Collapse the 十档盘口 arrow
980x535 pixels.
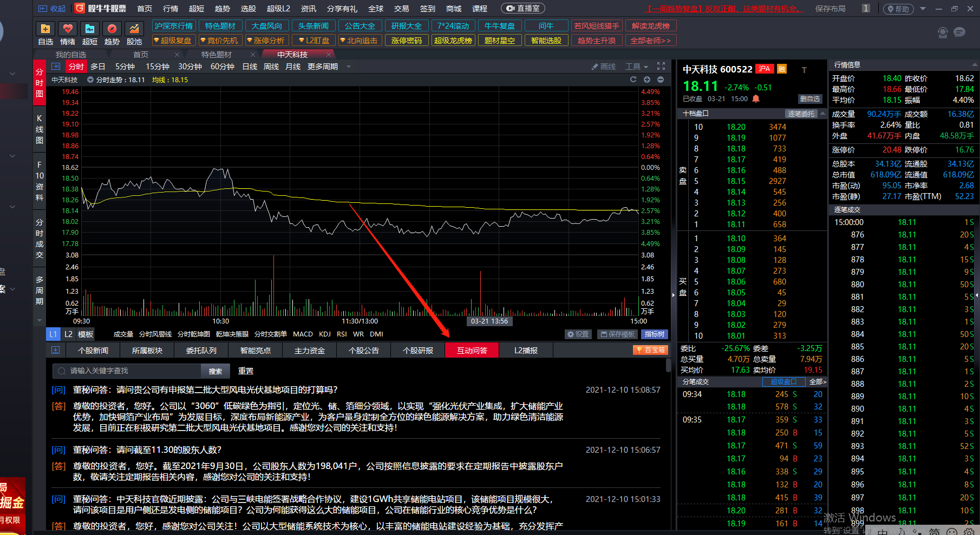[823, 114]
